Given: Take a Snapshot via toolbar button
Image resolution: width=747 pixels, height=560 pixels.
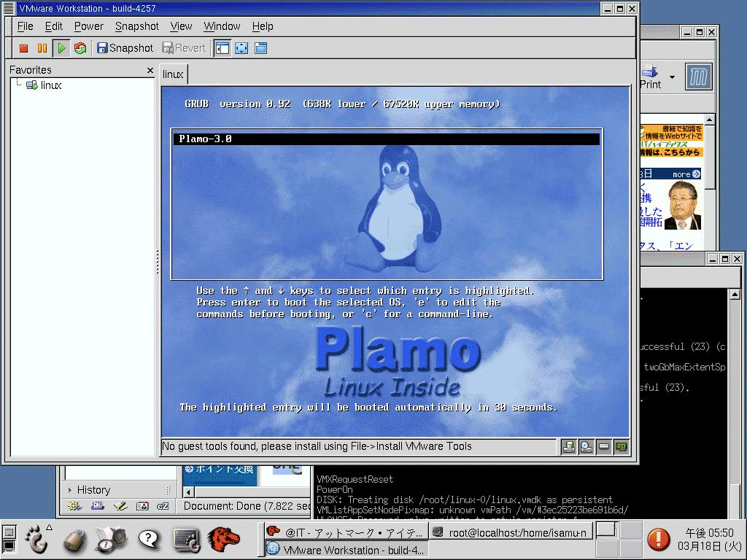Looking at the screenshot, I should 125,48.
